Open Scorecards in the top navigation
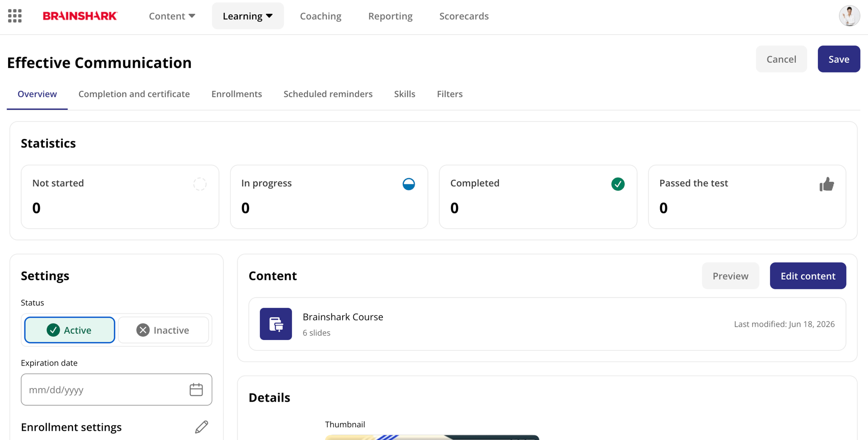The image size is (868, 440). (x=464, y=16)
